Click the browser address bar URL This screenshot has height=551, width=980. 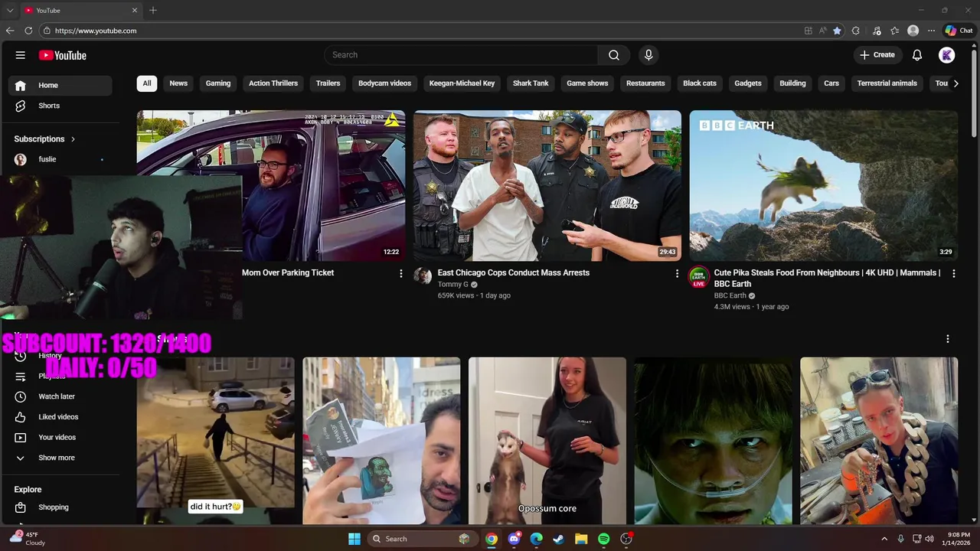96,31
